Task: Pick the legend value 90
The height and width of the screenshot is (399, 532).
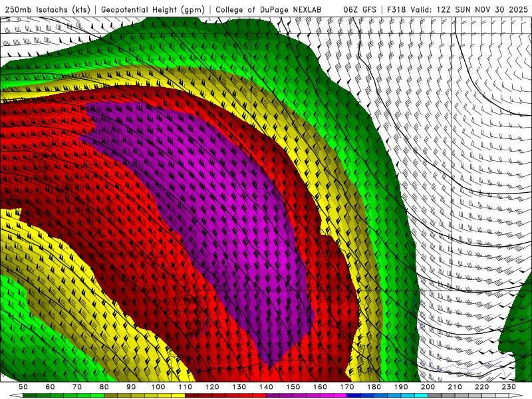Action: pos(131,387)
